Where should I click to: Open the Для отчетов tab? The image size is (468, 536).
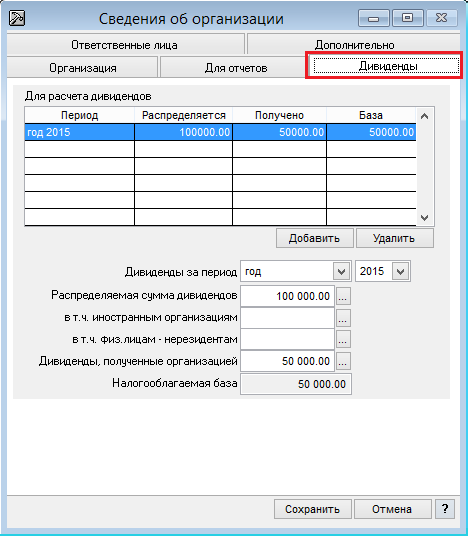(236, 68)
